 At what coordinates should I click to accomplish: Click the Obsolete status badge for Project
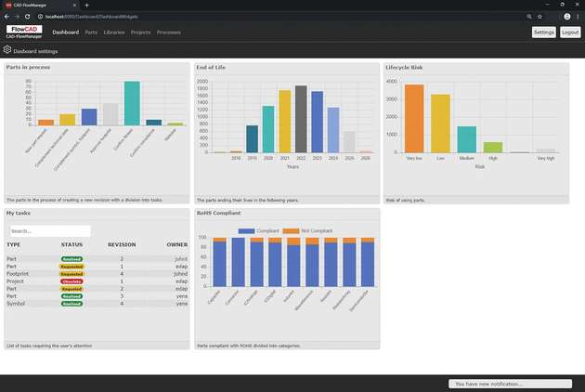point(71,281)
